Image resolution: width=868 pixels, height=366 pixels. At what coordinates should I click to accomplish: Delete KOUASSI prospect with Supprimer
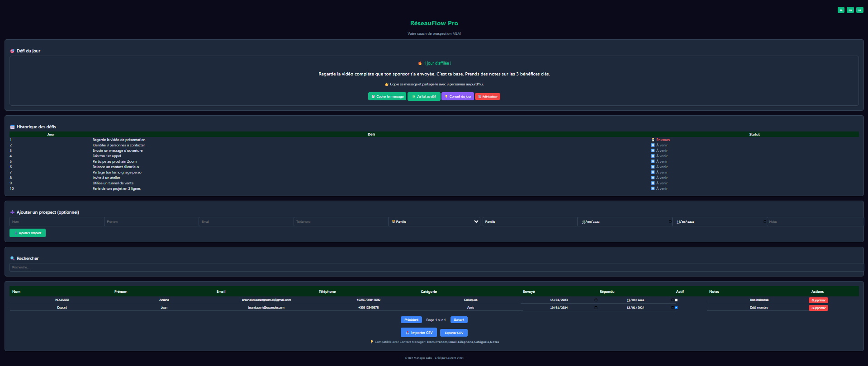pyautogui.click(x=818, y=300)
